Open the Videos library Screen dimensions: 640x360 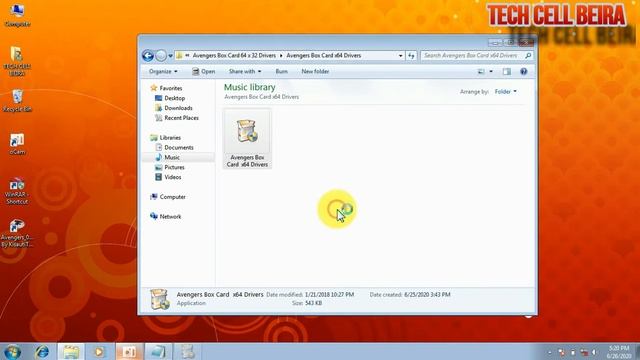coord(168,177)
